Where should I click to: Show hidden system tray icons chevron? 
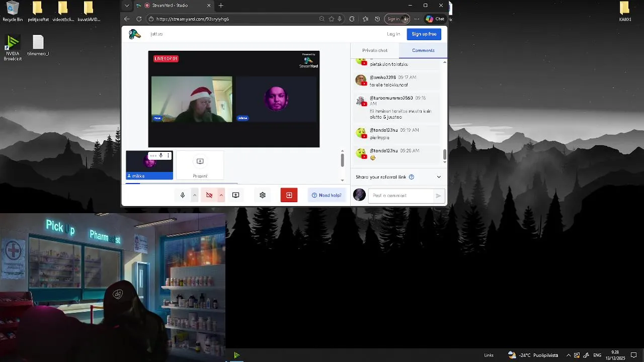569,355
